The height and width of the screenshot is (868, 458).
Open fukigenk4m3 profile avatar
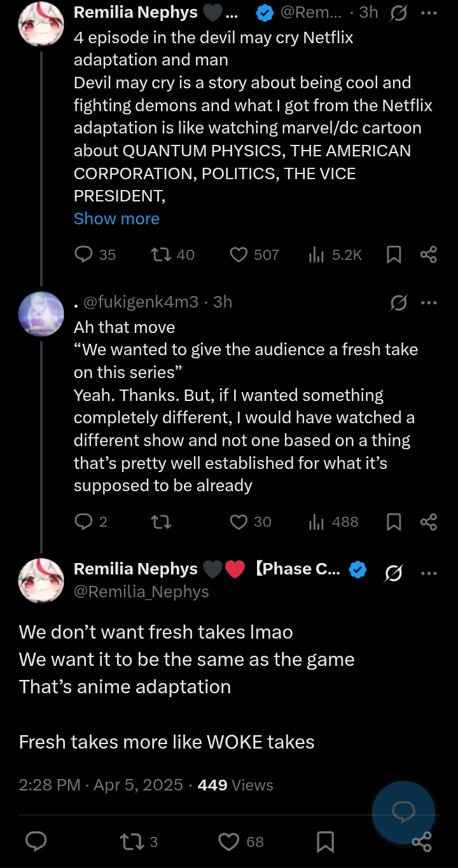click(41, 315)
